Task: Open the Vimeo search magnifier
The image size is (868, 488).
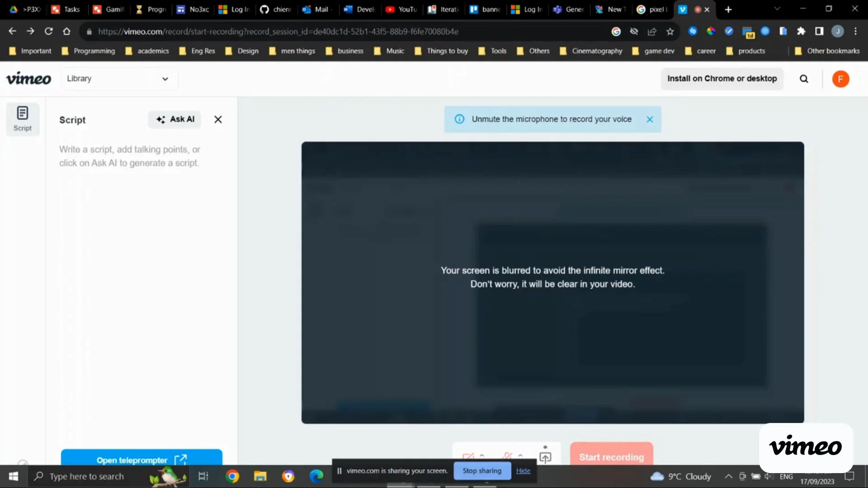Action: point(804,79)
